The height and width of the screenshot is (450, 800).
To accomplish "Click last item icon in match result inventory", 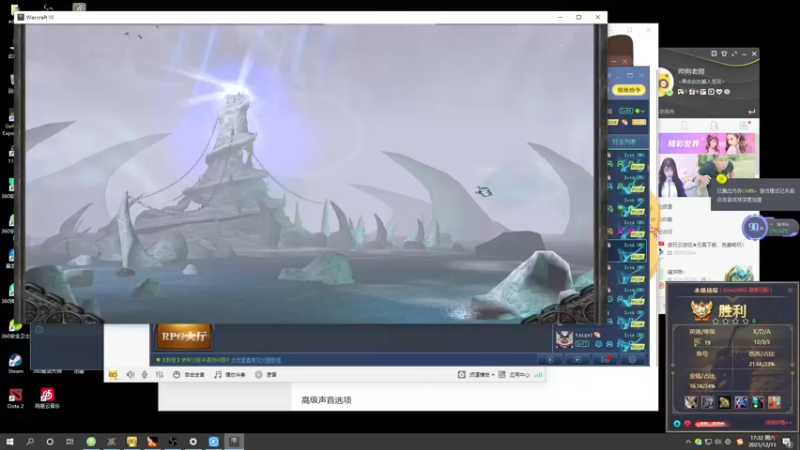I will tap(774, 402).
